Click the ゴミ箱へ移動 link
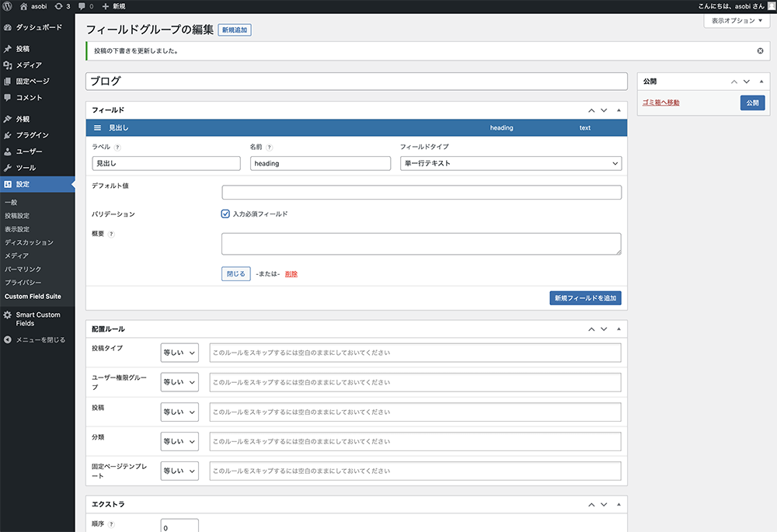777x532 pixels. (660, 103)
